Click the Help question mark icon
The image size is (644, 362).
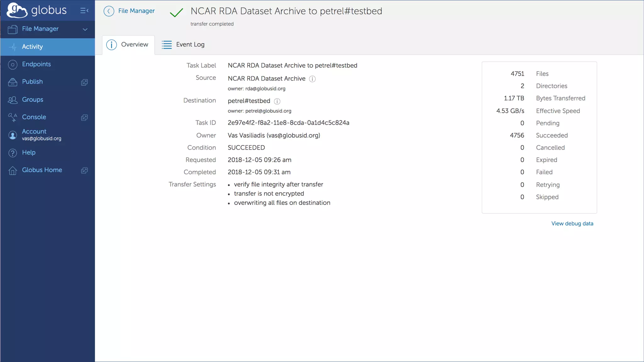(13, 153)
